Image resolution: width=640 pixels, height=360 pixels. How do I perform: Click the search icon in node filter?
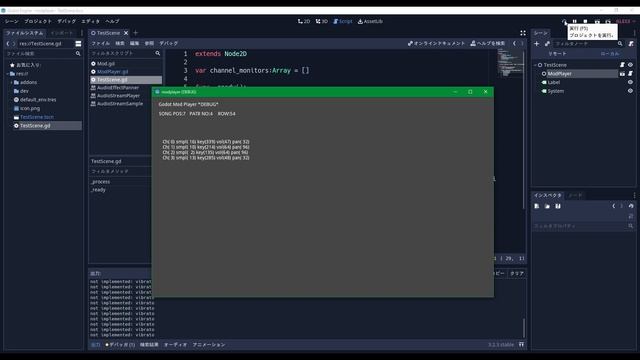pyautogui.click(x=620, y=44)
